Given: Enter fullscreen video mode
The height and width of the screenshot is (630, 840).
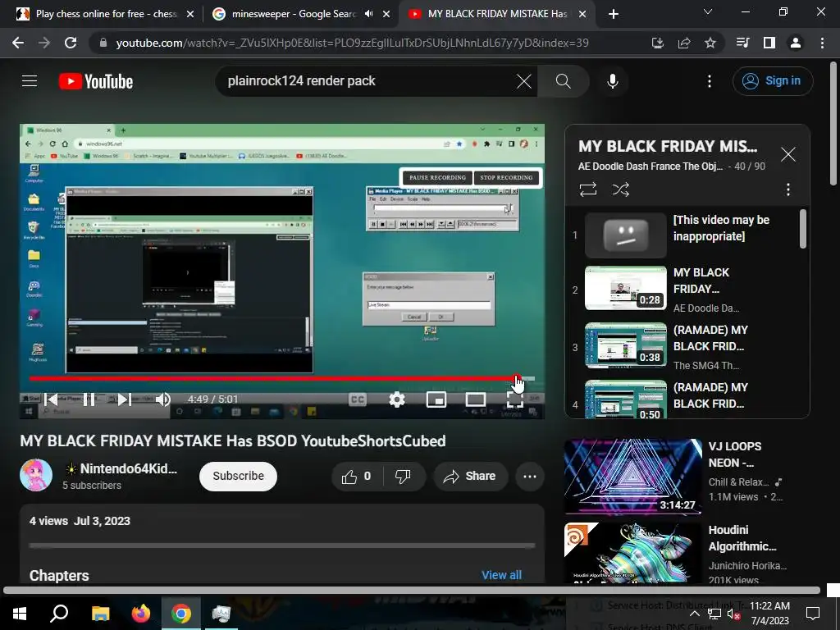Looking at the screenshot, I should (515, 399).
